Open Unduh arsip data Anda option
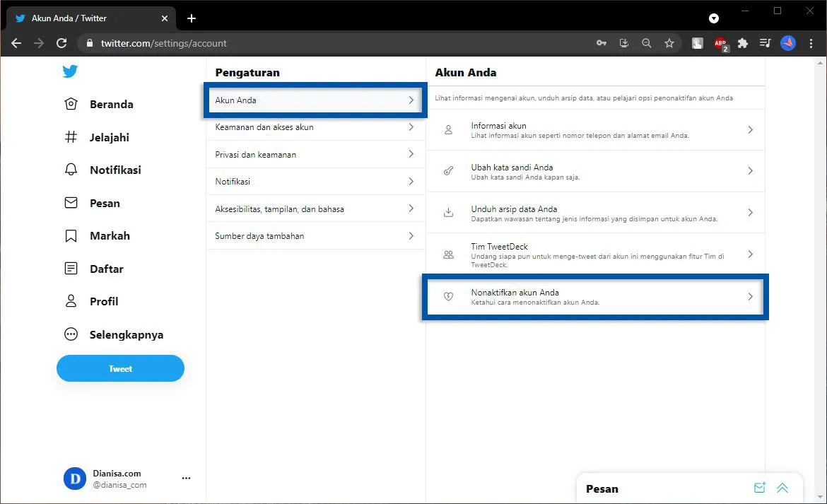The height and width of the screenshot is (504, 827). click(x=594, y=213)
